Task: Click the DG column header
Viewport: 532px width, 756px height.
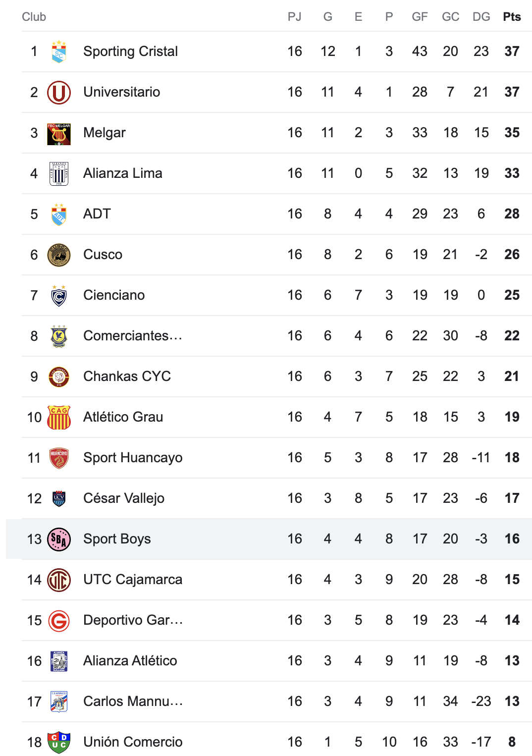Action: point(481,17)
